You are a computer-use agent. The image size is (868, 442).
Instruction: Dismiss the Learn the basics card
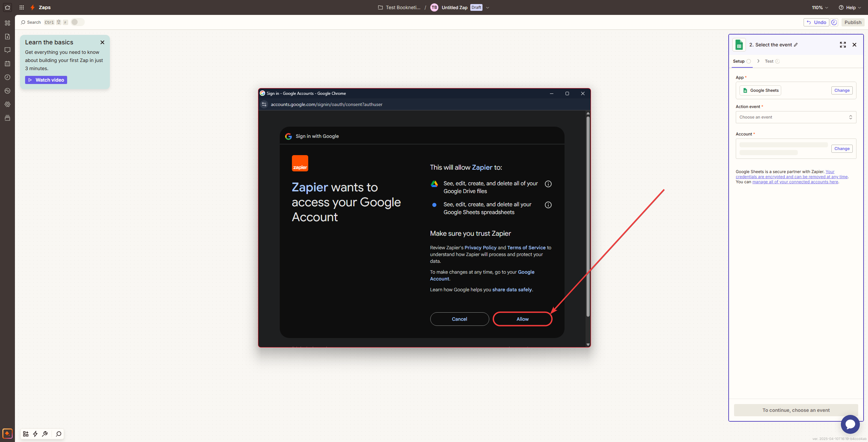pyautogui.click(x=102, y=42)
